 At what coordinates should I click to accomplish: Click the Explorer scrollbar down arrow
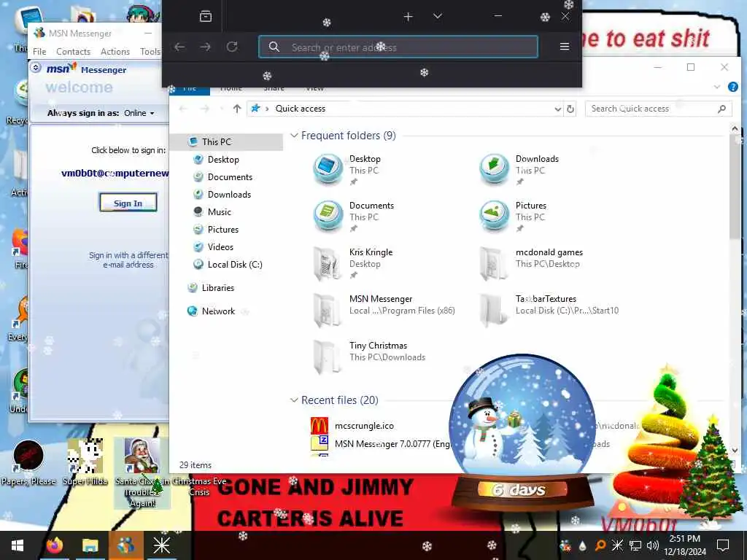(x=734, y=450)
